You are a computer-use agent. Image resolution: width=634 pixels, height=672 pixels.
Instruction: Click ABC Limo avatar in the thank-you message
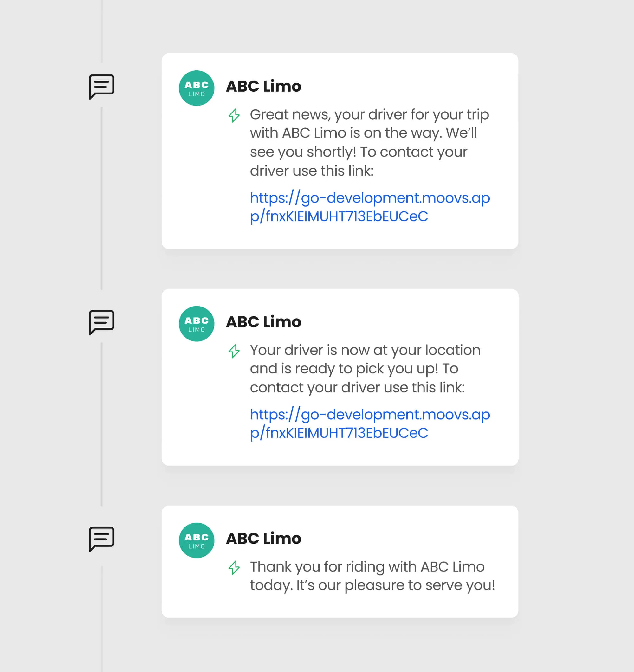[197, 540]
